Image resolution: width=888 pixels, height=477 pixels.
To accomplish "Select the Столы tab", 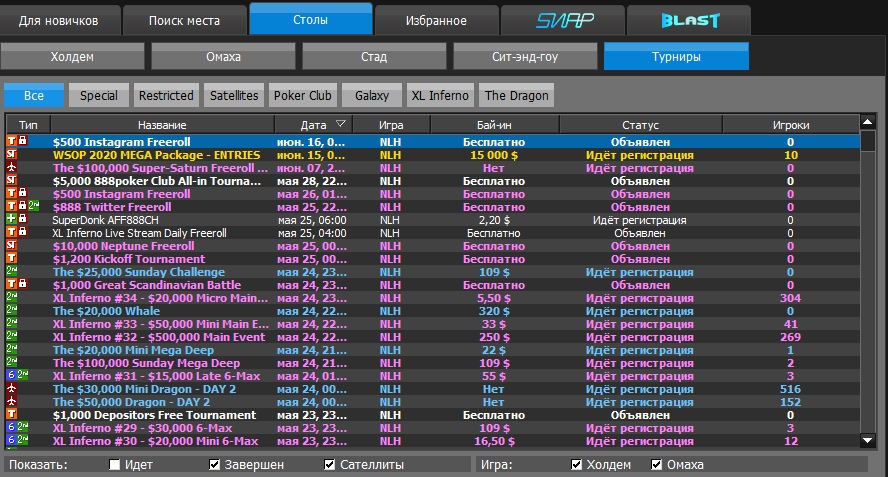I will (x=311, y=19).
